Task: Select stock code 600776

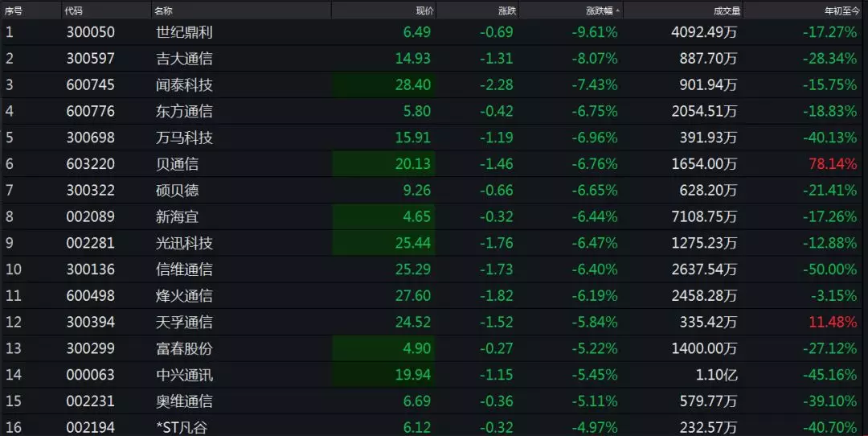Action: click(90, 111)
